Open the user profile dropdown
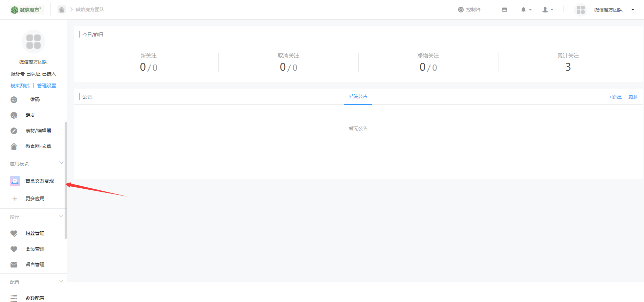 tap(547, 10)
